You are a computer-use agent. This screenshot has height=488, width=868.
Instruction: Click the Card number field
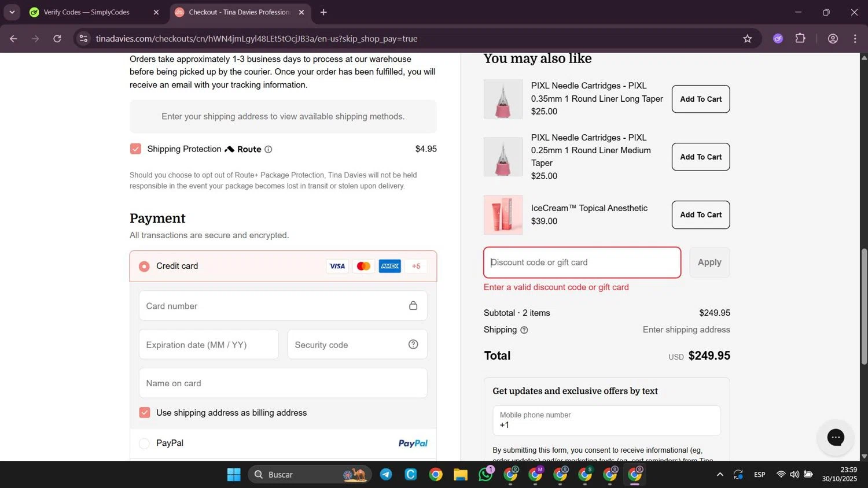(283, 306)
